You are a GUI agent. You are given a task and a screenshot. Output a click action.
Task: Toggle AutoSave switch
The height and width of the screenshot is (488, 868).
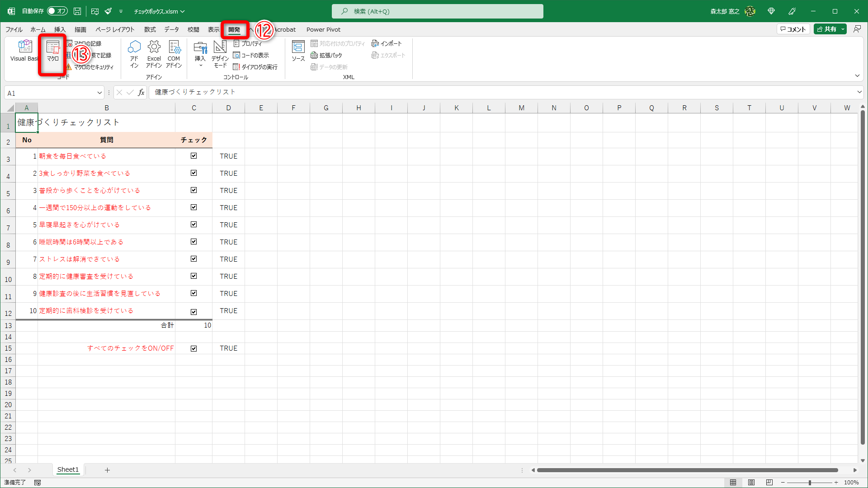57,11
